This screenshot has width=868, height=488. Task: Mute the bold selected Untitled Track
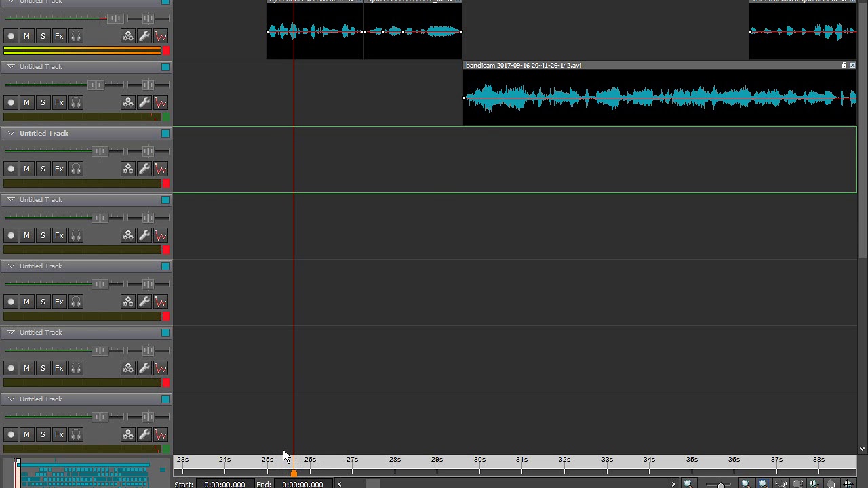point(26,169)
